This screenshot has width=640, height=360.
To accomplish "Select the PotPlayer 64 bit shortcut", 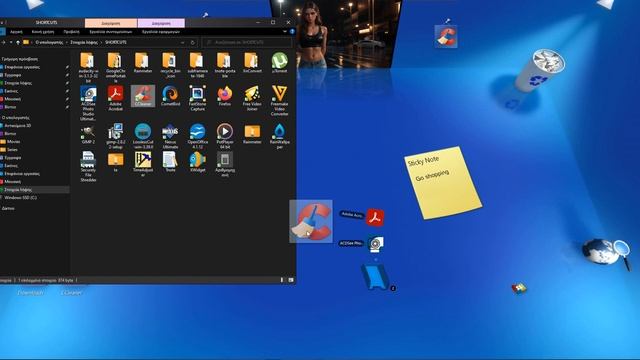I will (224, 136).
